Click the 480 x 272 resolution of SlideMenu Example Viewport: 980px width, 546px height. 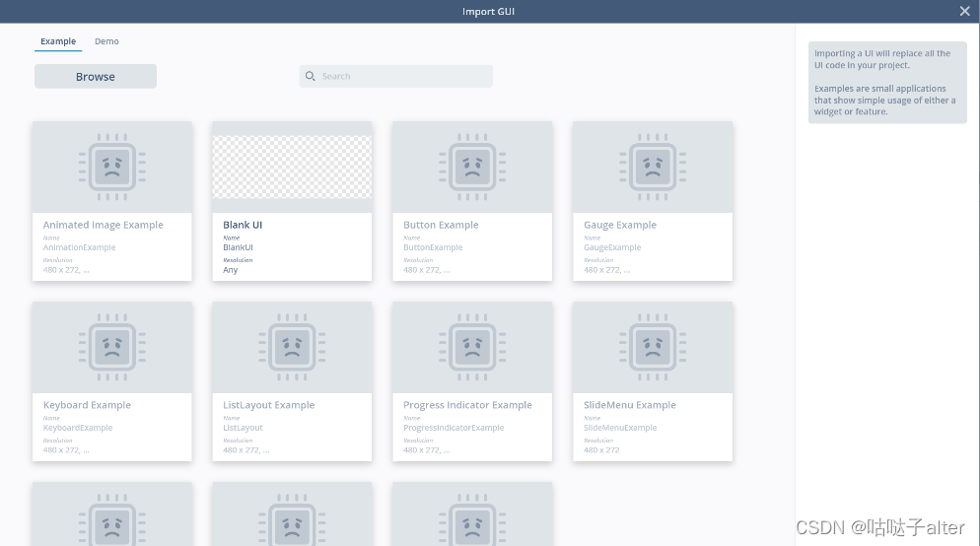coord(601,449)
